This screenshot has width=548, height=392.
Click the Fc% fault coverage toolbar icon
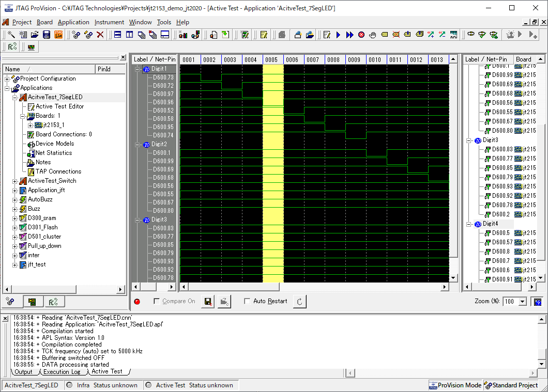tap(12, 47)
